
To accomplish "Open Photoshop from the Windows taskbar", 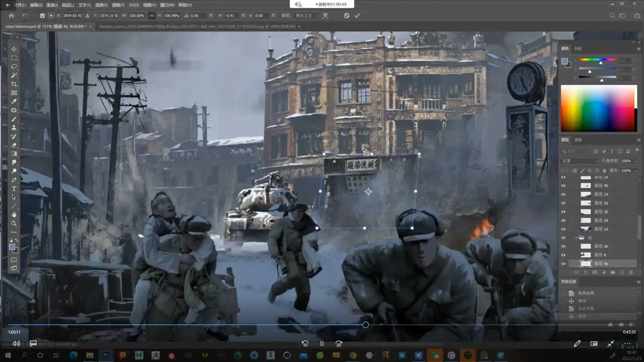I will (x=106, y=355).
